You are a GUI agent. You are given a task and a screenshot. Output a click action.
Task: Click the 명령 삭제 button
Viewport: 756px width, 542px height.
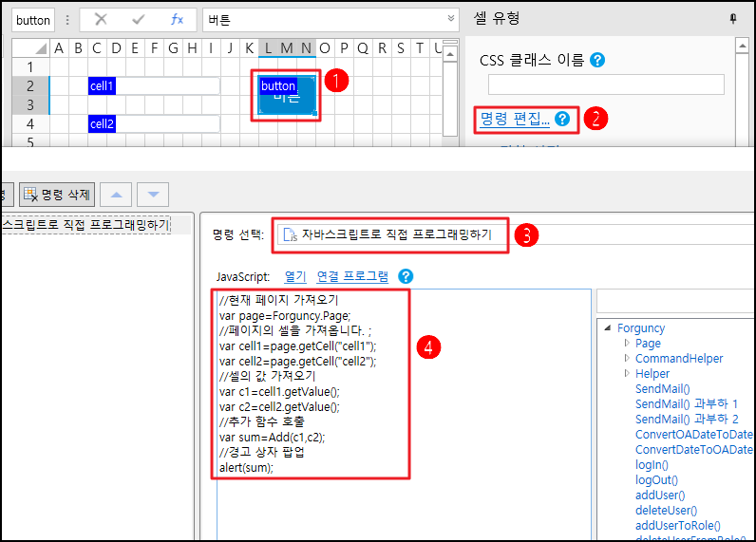tap(57, 195)
